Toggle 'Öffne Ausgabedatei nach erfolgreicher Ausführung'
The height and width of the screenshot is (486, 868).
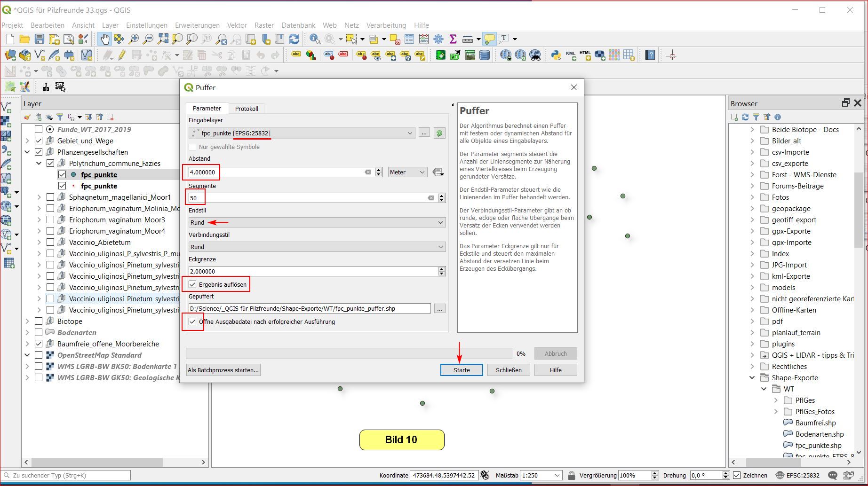click(192, 322)
